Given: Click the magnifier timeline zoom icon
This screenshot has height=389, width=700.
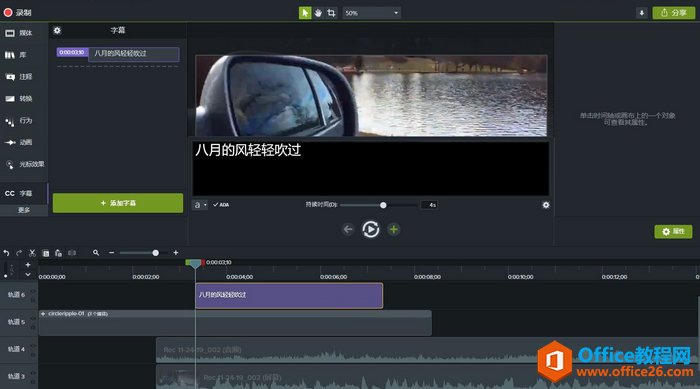Looking at the screenshot, I should click(x=96, y=253).
